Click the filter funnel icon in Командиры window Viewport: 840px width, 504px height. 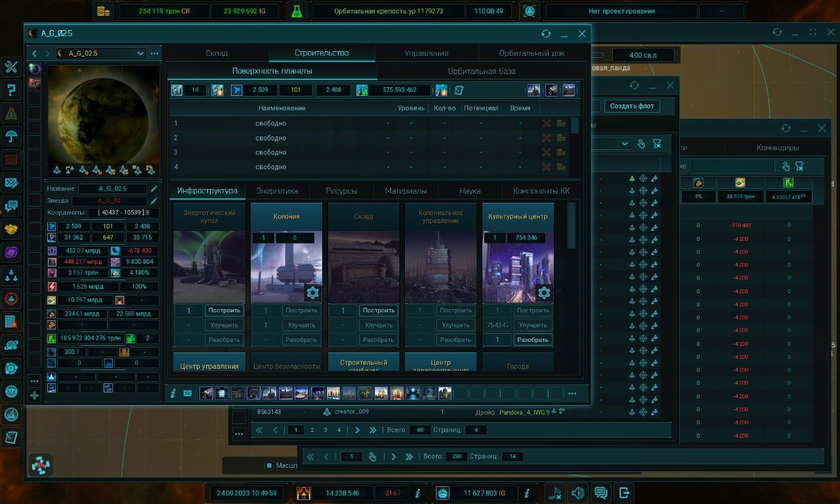tap(799, 167)
